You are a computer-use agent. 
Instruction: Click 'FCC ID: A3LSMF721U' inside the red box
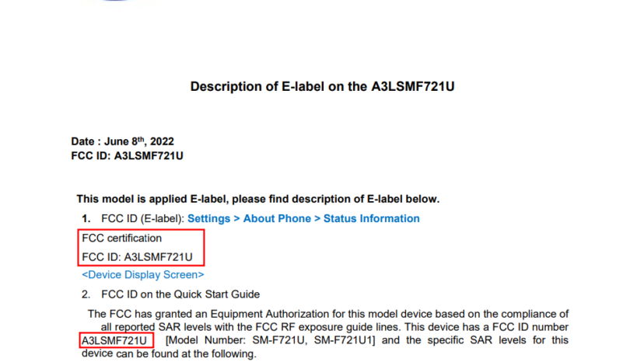pos(137,256)
